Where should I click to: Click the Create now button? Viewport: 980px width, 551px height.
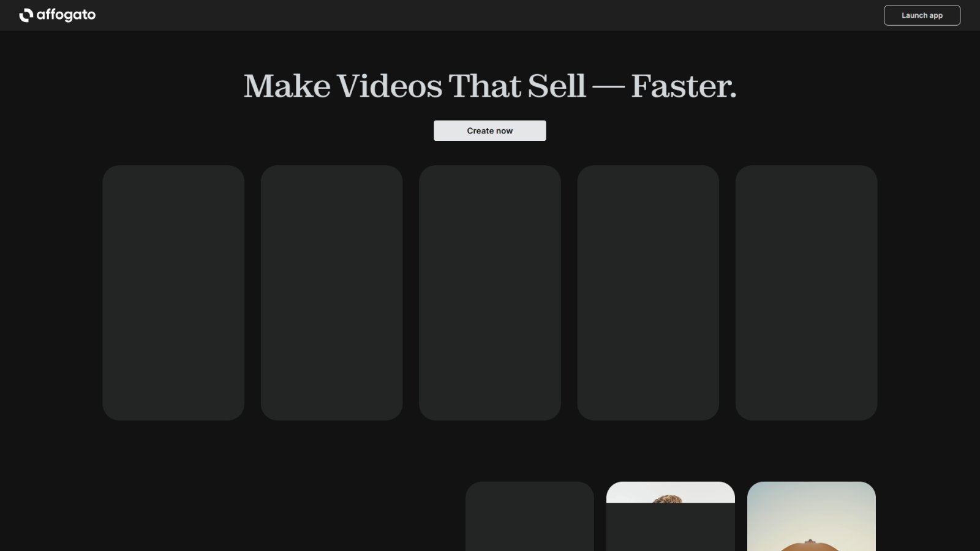490,130
